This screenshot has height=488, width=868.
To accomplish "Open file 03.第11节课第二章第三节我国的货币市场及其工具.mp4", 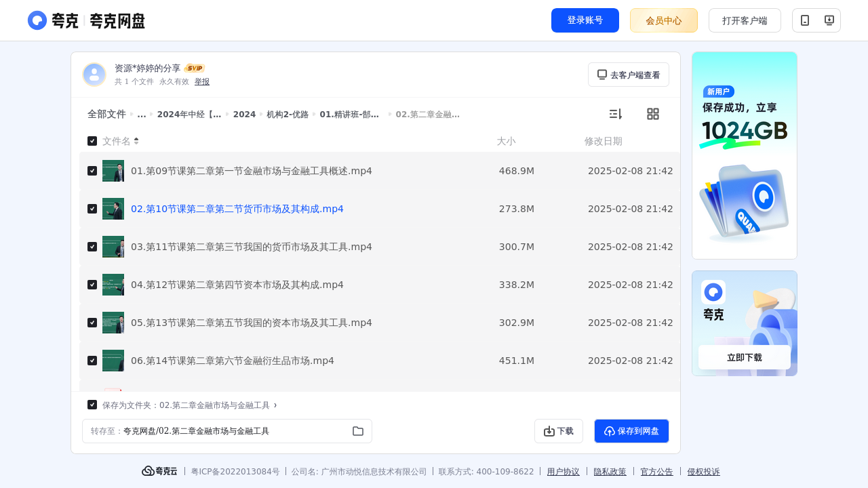I will click(252, 247).
